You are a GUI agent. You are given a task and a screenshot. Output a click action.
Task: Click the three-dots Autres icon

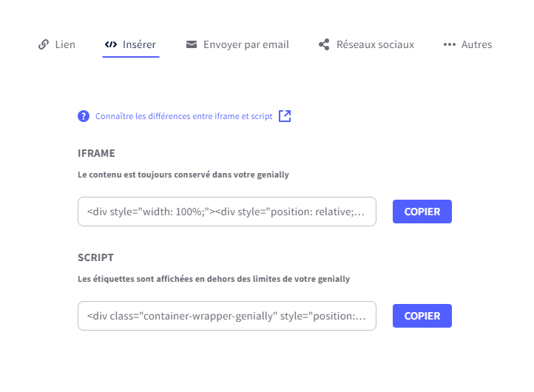[449, 44]
